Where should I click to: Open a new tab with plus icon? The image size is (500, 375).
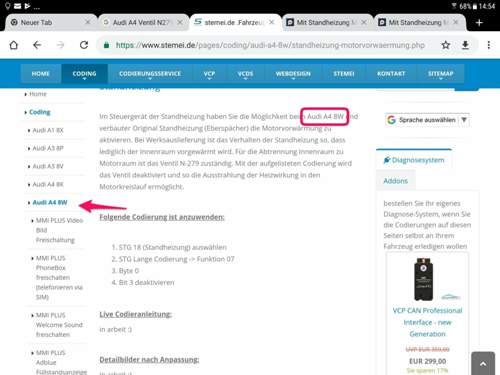coord(479,23)
